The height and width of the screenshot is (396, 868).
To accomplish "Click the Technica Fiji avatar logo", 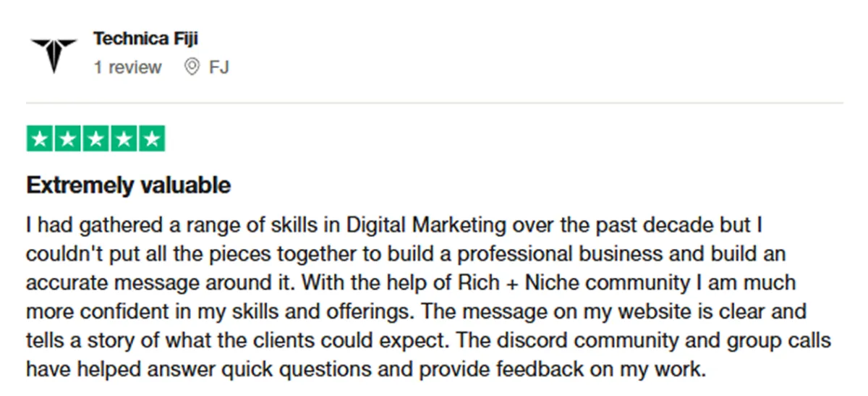I will [x=54, y=53].
